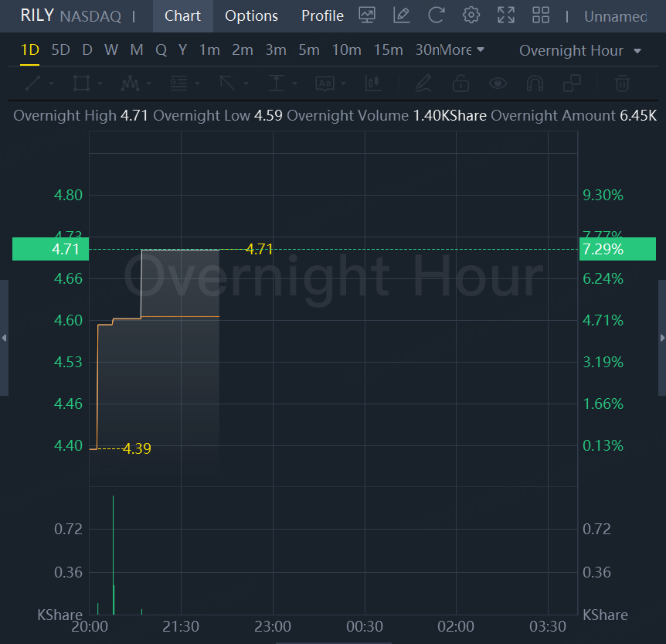Screen dimensions: 666x644
Task: Open the text tool dropdown arrow
Action: (343, 83)
